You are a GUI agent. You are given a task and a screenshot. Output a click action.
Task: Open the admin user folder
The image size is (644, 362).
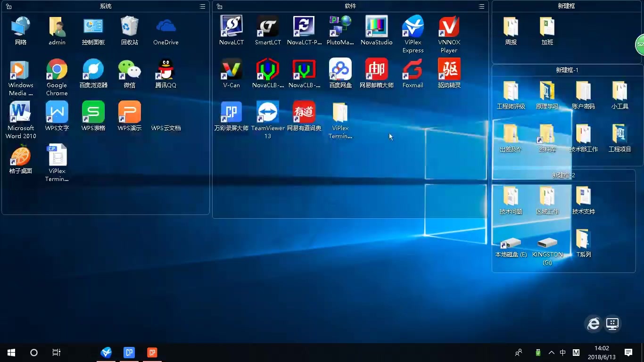57,26
